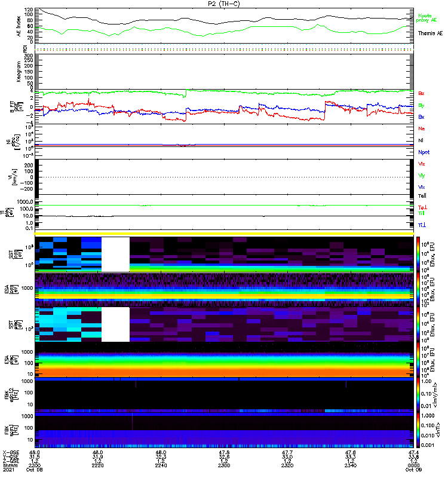The image size is (448, 478).
Task: Select the green "By" legend label
Action: click(x=421, y=105)
